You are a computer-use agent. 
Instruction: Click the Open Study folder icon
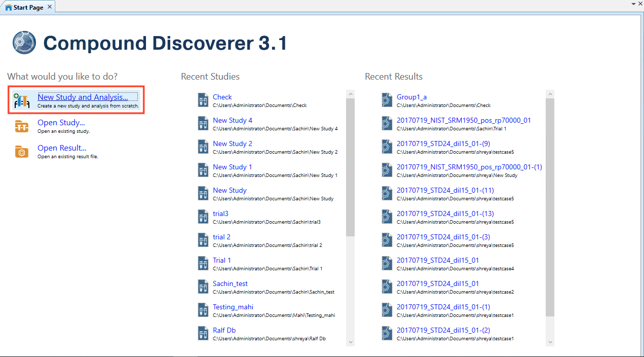[x=22, y=126]
